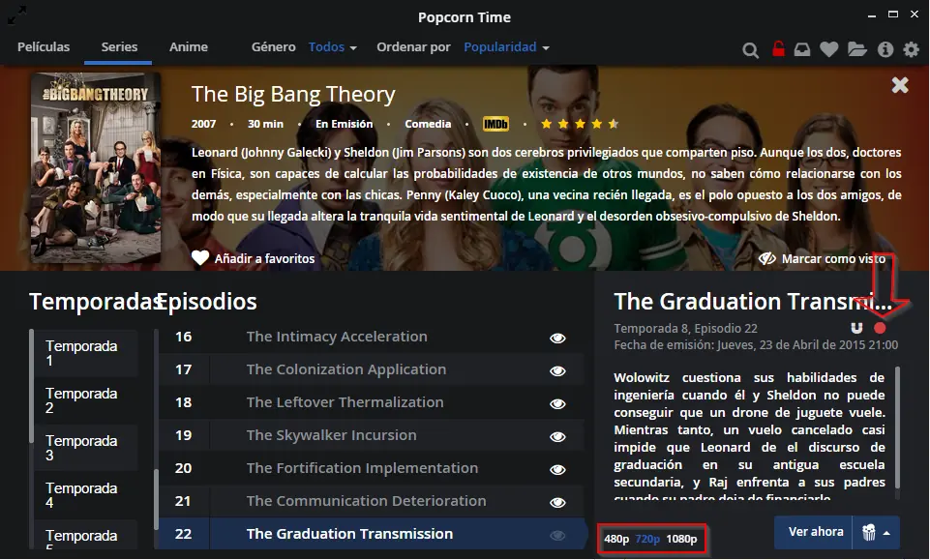930x560 pixels.
Task: Click the En Emisión status label
Action: pyautogui.click(x=344, y=124)
